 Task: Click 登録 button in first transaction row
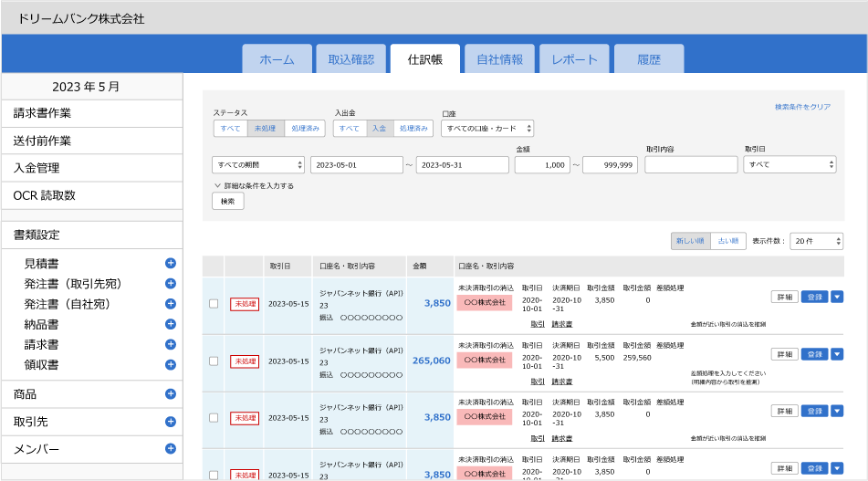tap(814, 298)
